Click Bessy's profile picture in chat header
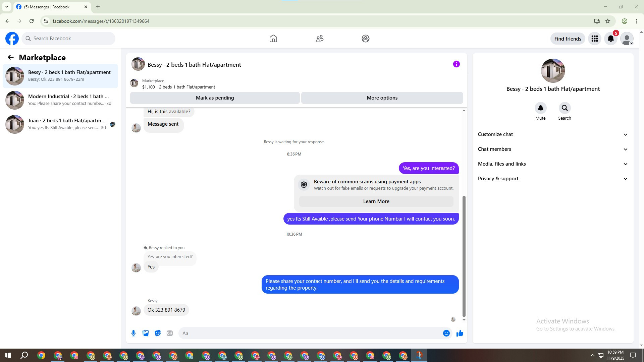 click(138, 64)
